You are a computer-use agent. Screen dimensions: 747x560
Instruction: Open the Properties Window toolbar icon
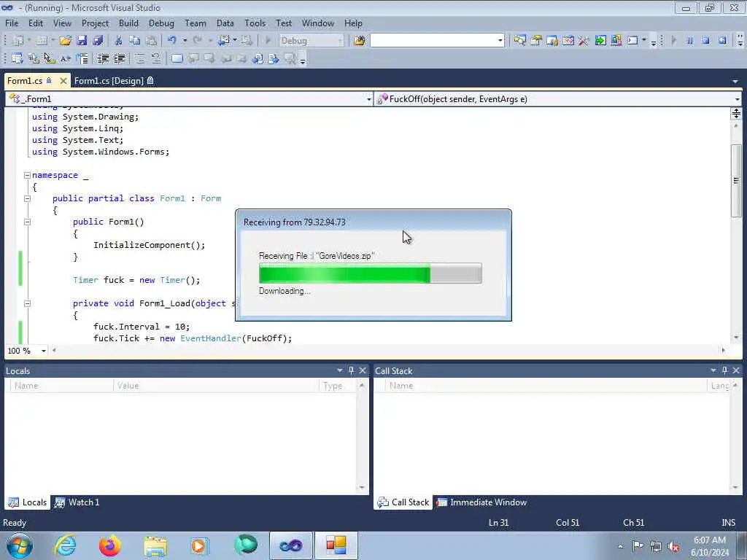pos(536,41)
